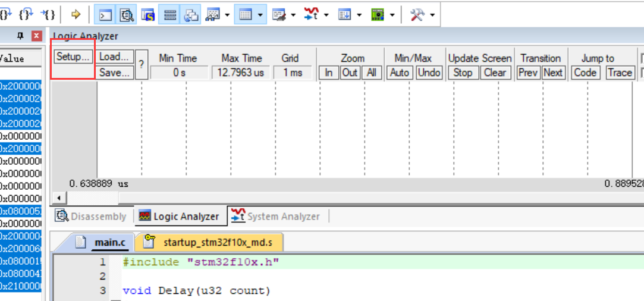Click the System Viewer green board icon
This screenshot has height=301, width=644.
click(x=377, y=15)
